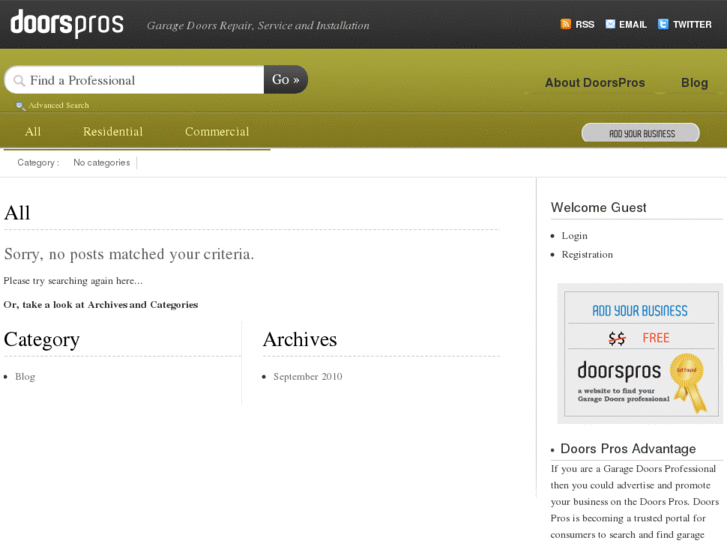Click the Advanced Search magnifier icon

(x=20, y=106)
